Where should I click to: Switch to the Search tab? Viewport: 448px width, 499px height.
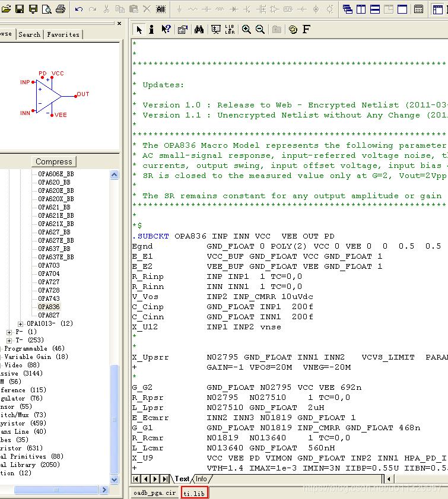29,34
